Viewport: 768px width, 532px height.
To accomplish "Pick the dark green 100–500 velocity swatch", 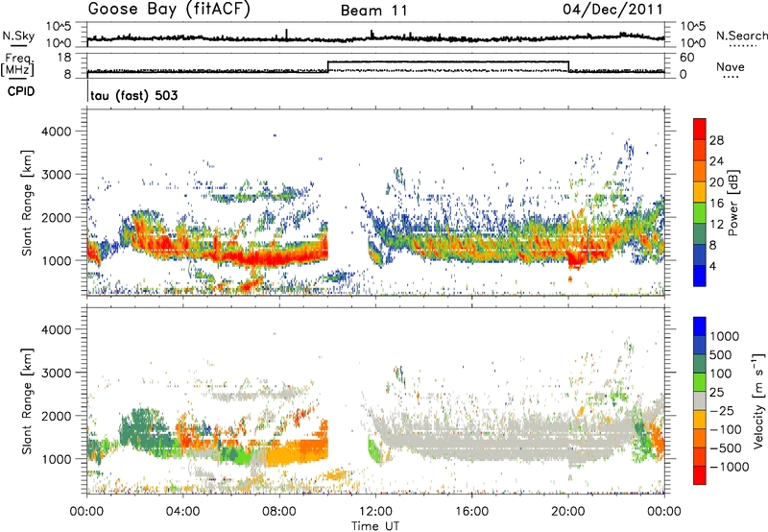I will pos(700,364).
